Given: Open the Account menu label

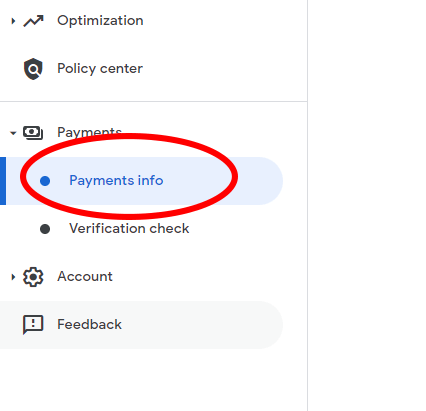Looking at the screenshot, I should pyautogui.click(x=85, y=276).
